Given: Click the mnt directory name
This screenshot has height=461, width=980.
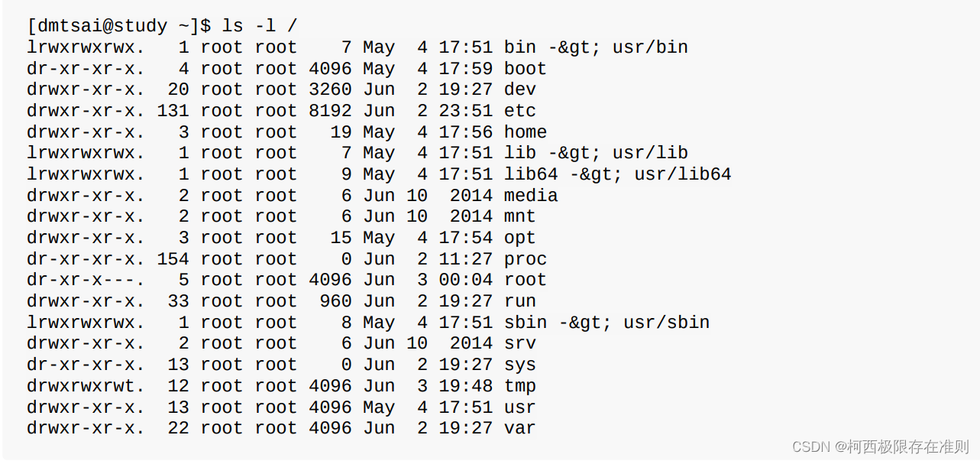Looking at the screenshot, I should point(519,216).
